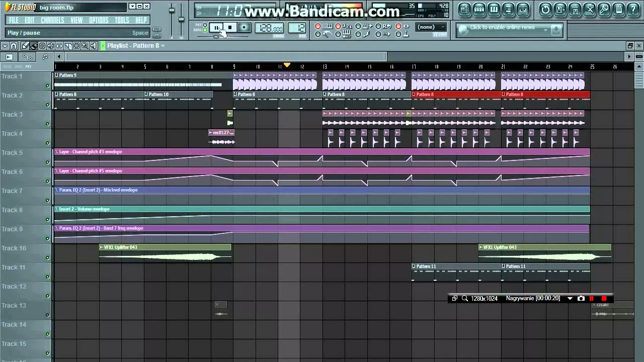Open the audio editor tool
Image resolution: width=644 pixels, height=362 pixels.
click(x=590, y=10)
